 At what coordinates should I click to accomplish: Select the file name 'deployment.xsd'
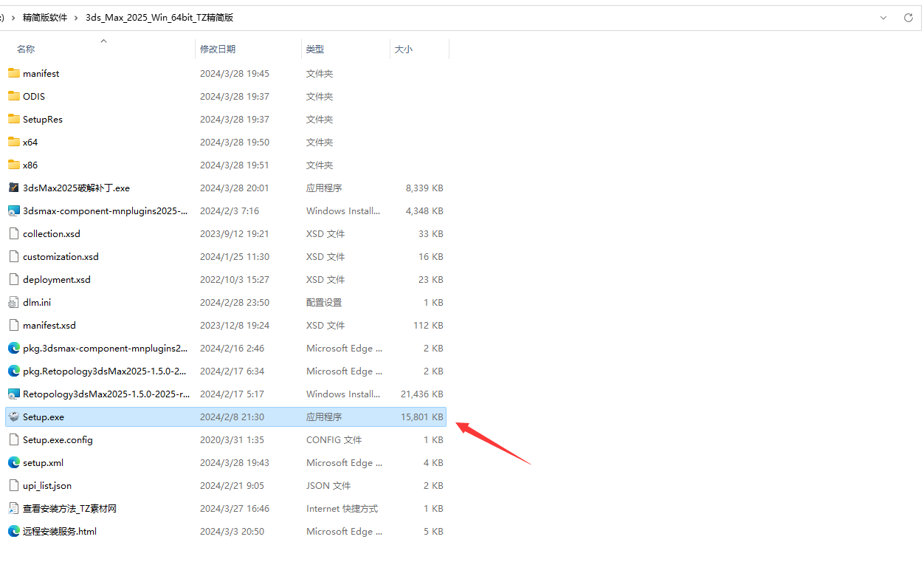click(57, 279)
